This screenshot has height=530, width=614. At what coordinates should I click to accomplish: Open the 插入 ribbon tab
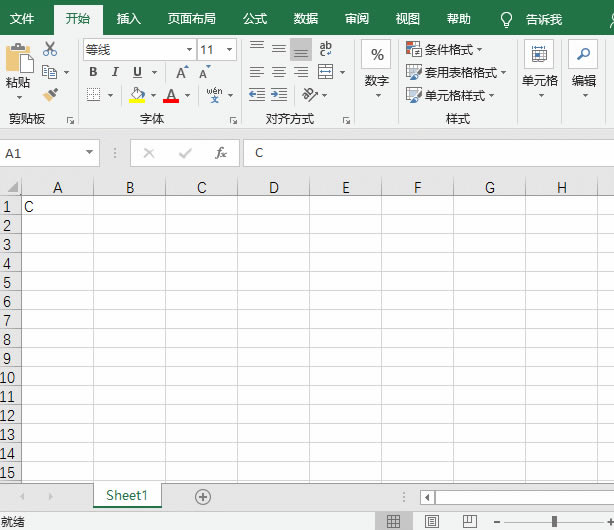point(129,19)
